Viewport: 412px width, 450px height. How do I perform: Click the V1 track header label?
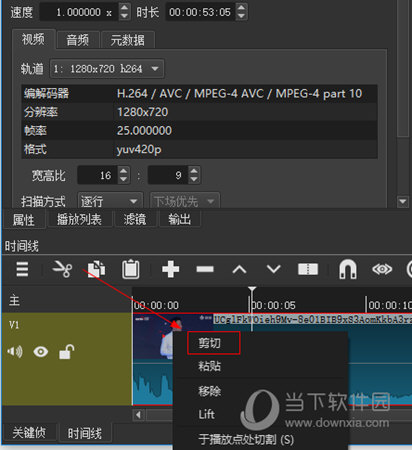point(14,324)
